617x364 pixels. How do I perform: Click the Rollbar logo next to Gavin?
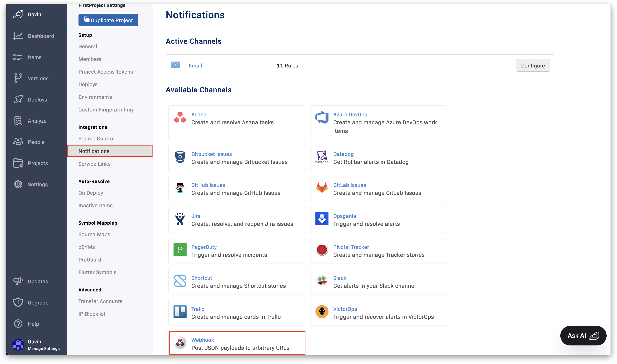coord(18,14)
